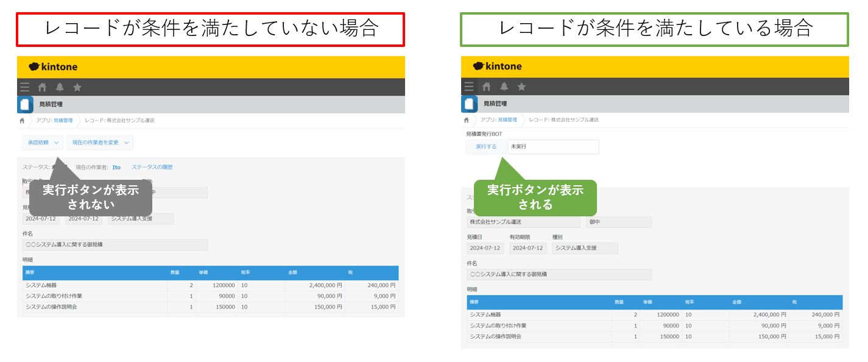Click 見積管理 app title in right screenshot
The height and width of the screenshot is (362, 868).
495,104
